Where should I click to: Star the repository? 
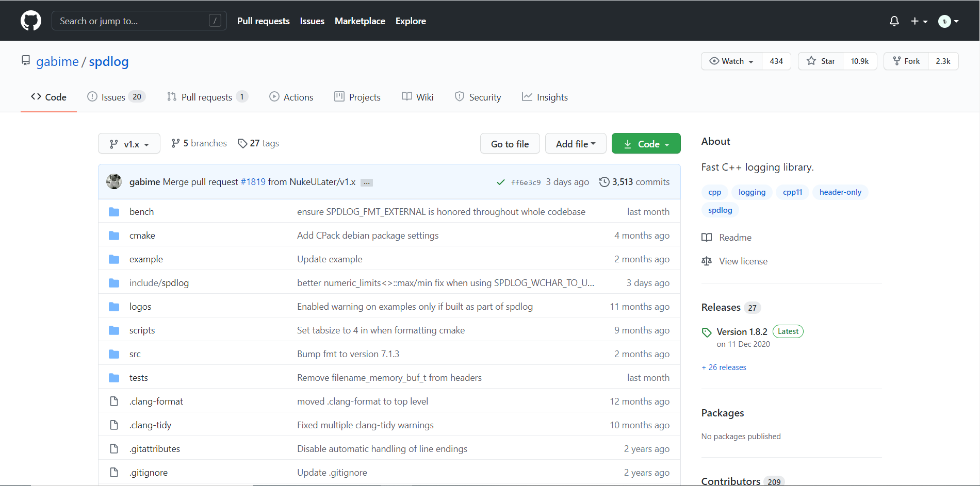[821, 61]
